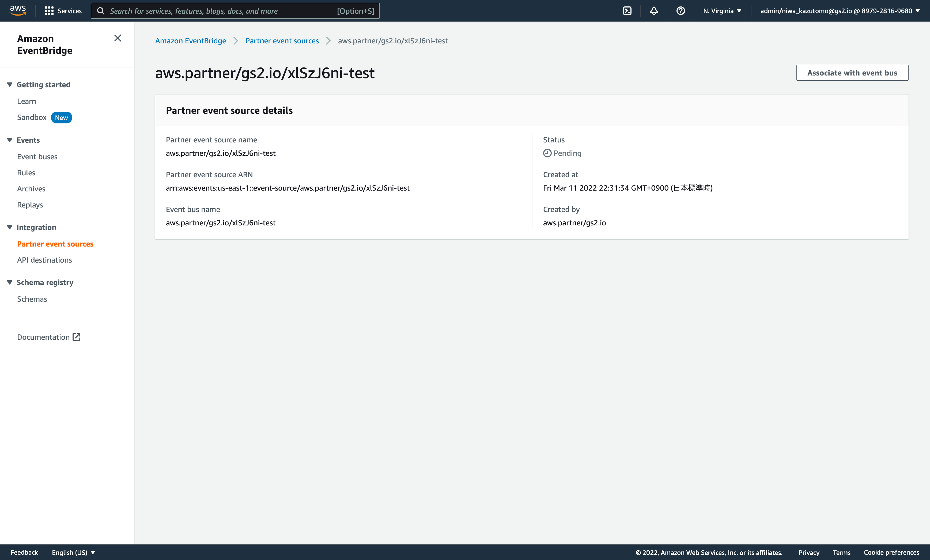Select Partner event sources in sidebar
Viewport: 930px width, 560px height.
point(55,244)
